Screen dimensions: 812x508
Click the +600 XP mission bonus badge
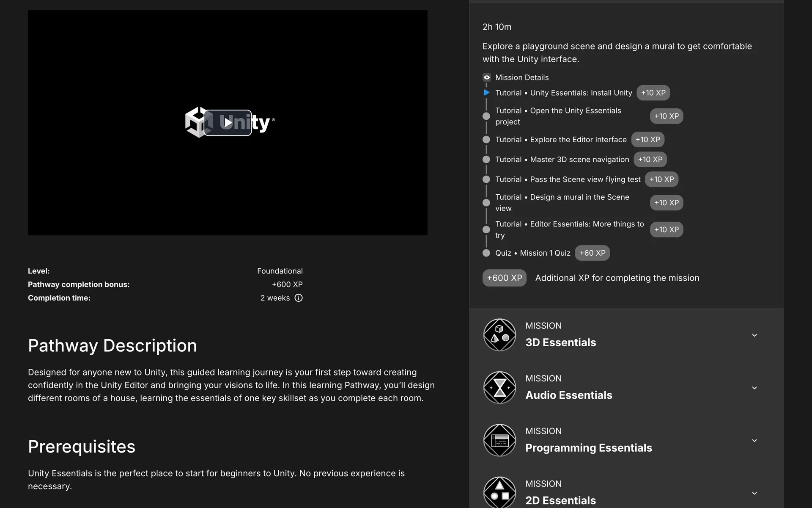pos(504,278)
